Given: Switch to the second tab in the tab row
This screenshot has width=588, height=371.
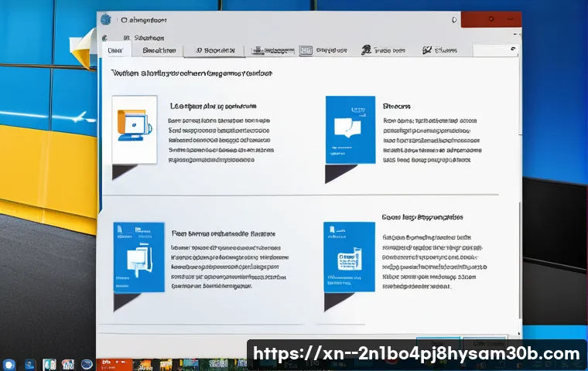Looking at the screenshot, I should pyautogui.click(x=159, y=50).
